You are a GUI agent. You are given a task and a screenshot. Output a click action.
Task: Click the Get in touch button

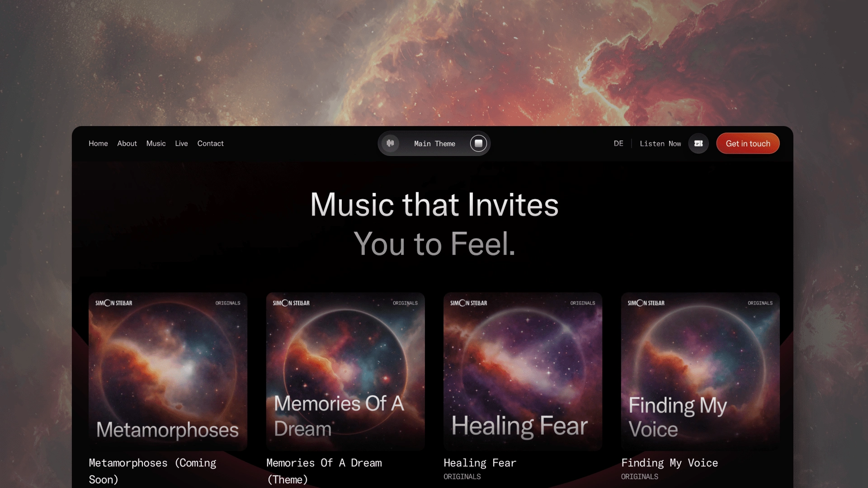pos(748,143)
